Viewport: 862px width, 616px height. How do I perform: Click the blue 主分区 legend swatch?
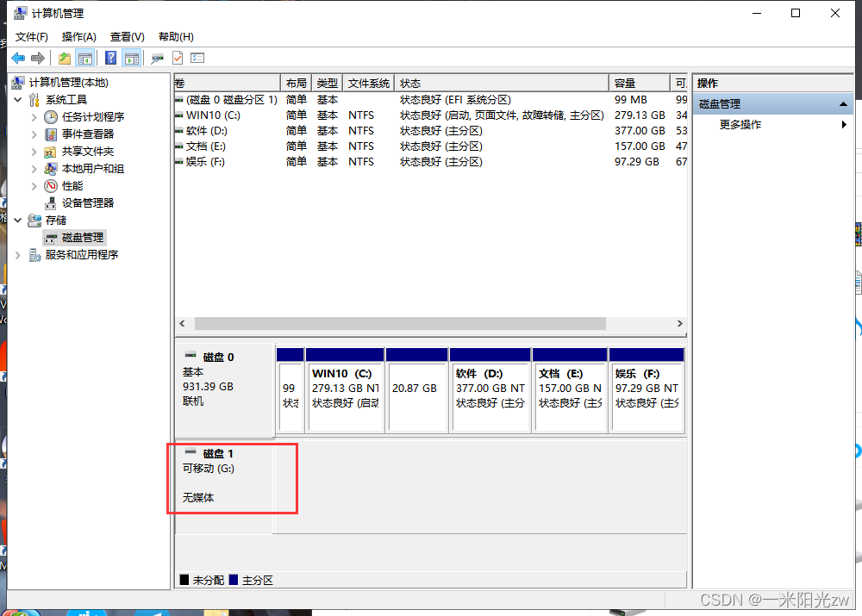point(233,580)
